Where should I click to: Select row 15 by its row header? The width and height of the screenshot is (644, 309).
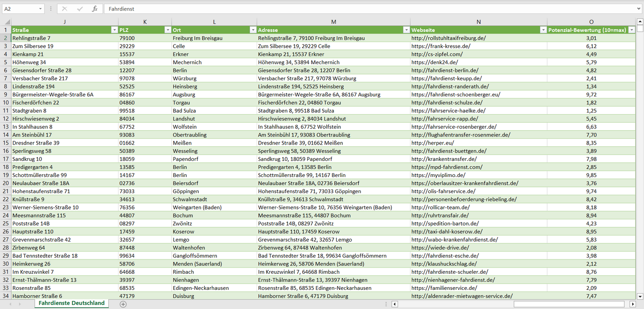6,143
